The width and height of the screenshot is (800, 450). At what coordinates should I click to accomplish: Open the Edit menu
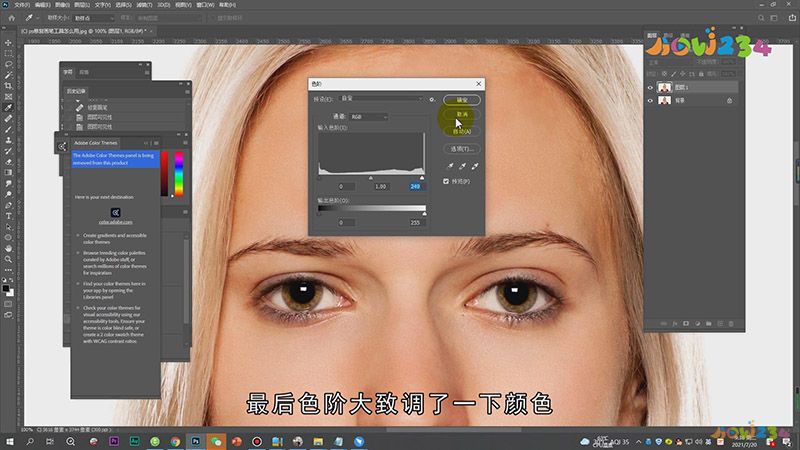[42, 5]
